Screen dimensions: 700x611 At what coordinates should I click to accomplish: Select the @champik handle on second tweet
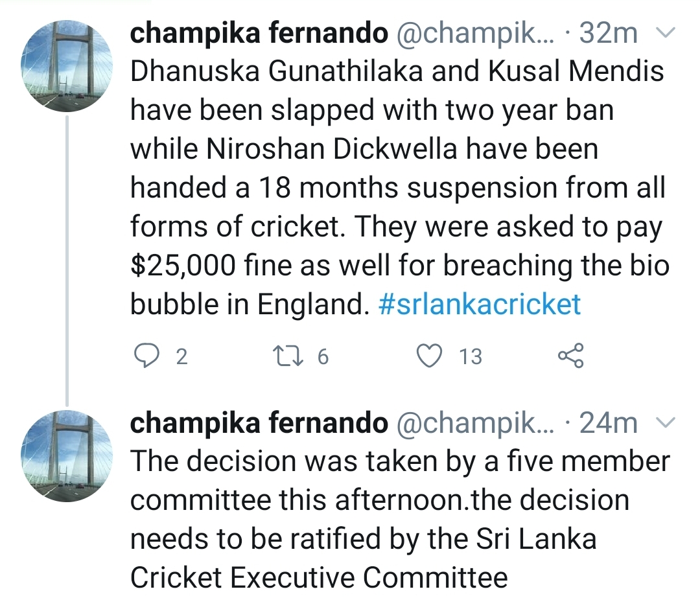[x=475, y=424]
